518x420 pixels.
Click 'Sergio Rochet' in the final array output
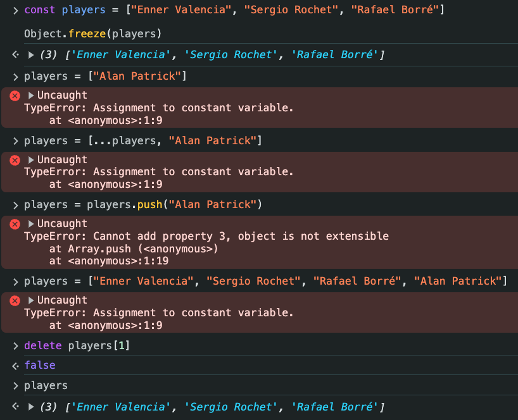[231, 406]
